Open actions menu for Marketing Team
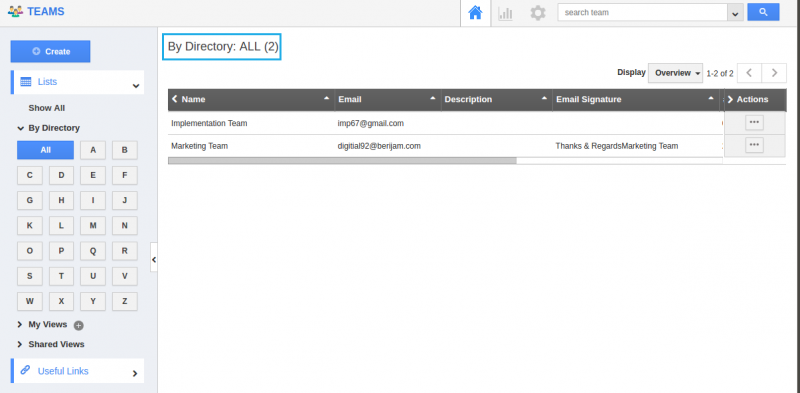 click(x=754, y=145)
